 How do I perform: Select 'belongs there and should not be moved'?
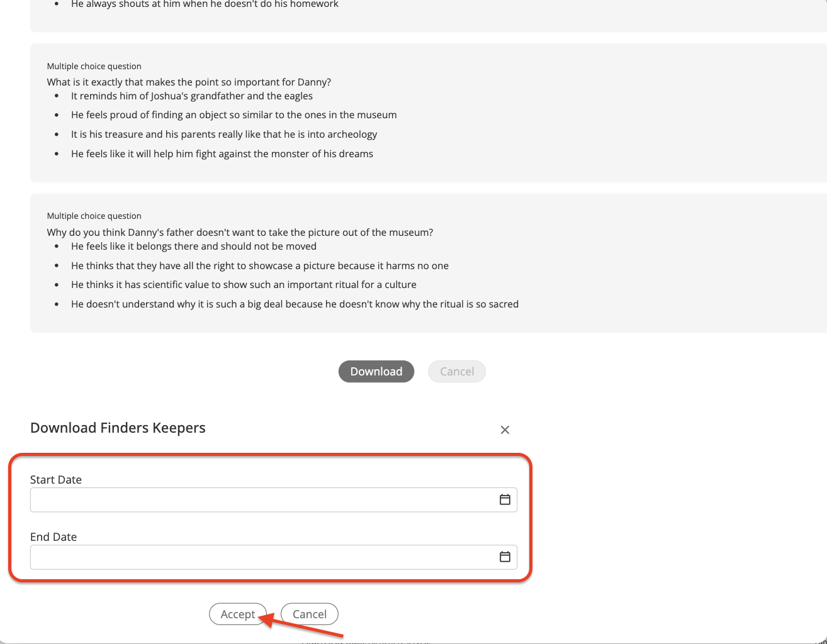[x=194, y=247]
